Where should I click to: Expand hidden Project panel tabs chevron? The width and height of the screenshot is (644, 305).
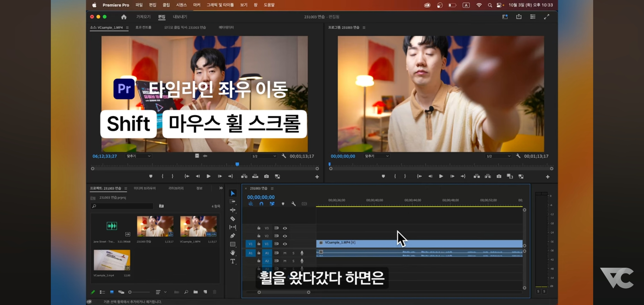point(221,188)
